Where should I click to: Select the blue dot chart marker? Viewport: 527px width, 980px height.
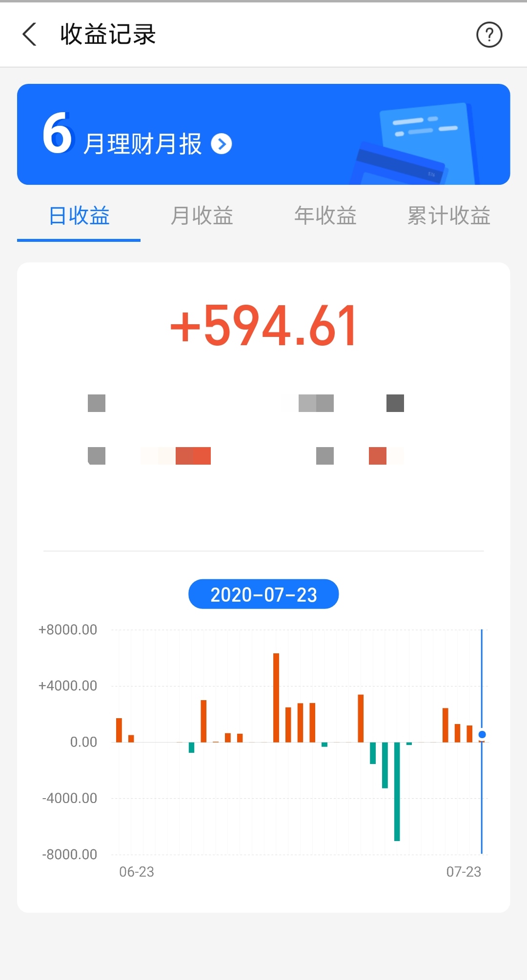point(482,734)
